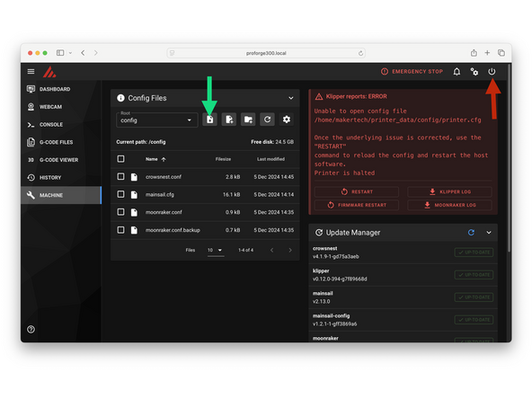Open the help question mark icon
Viewport: 532px width, 399px height.
pos(31,329)
